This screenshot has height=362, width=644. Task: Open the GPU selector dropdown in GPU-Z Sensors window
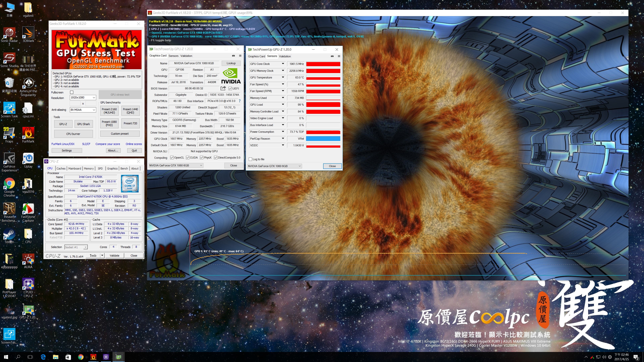tap(275, 166)
